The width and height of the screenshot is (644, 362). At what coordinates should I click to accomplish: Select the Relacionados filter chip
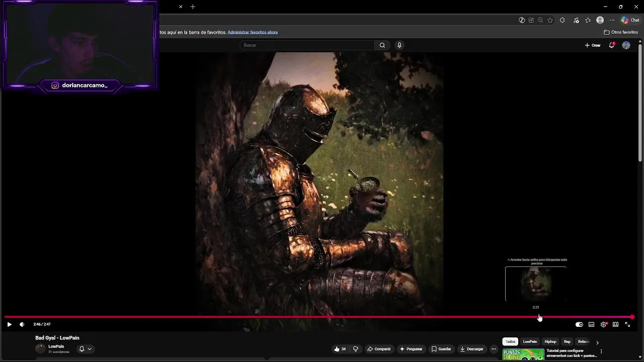(583, 342)
